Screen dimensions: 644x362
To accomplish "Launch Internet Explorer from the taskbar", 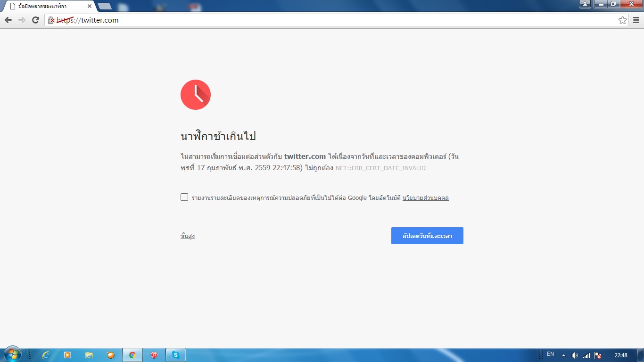I will pyautogui.click(x=46, y=355).
